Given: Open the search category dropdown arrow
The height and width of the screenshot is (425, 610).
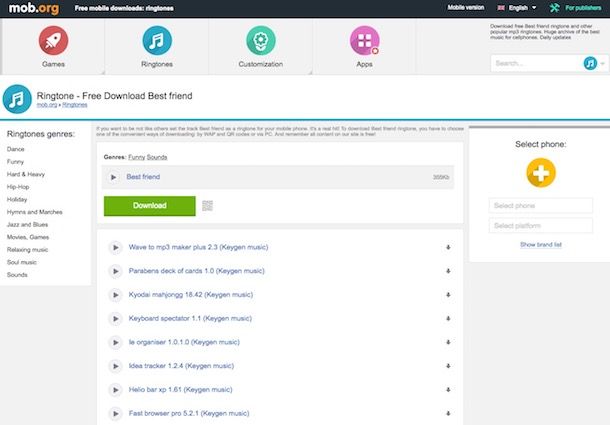Looking at the screenshot, I should coord(603,63).
